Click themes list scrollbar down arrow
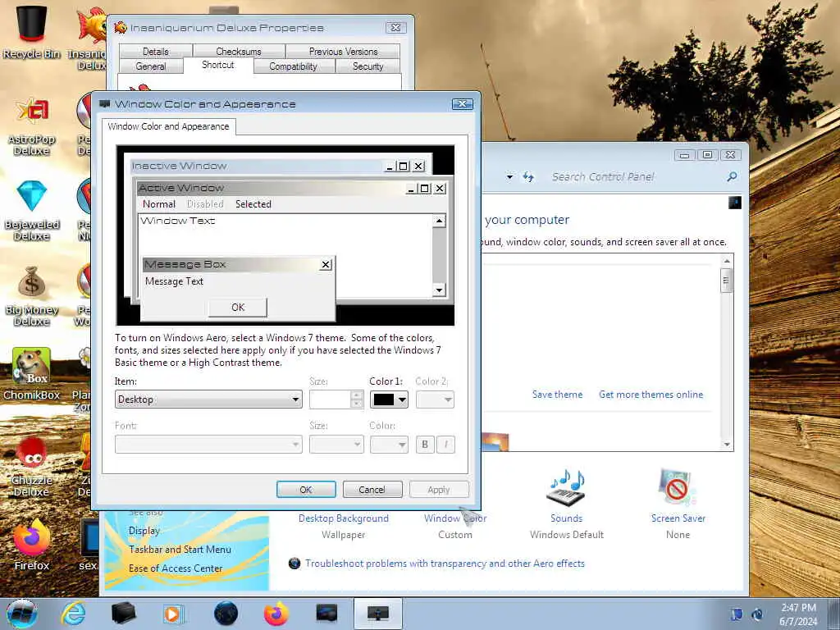Viewport: 840px width, 630px height. pyautogui.click(x=727, y=444)
